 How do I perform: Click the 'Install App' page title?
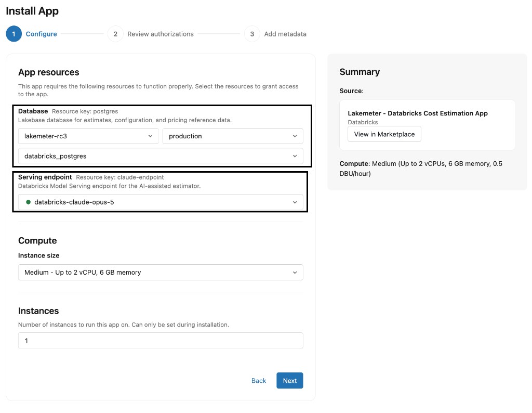tap(32, 11)
